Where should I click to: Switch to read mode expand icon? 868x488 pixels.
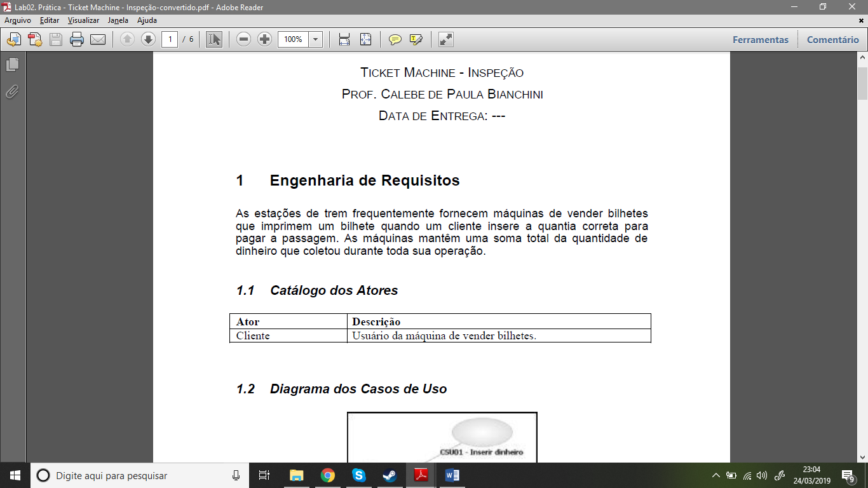[x=446, y=39]
